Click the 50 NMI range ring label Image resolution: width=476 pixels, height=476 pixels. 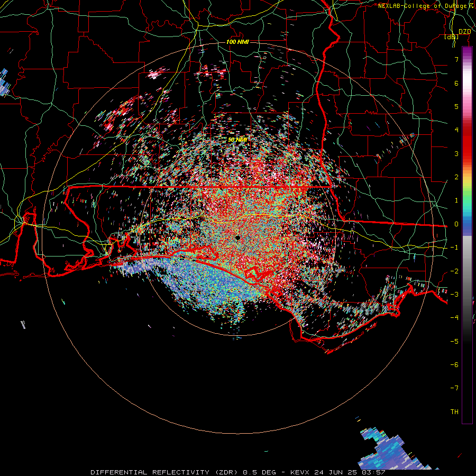point(237,140)
